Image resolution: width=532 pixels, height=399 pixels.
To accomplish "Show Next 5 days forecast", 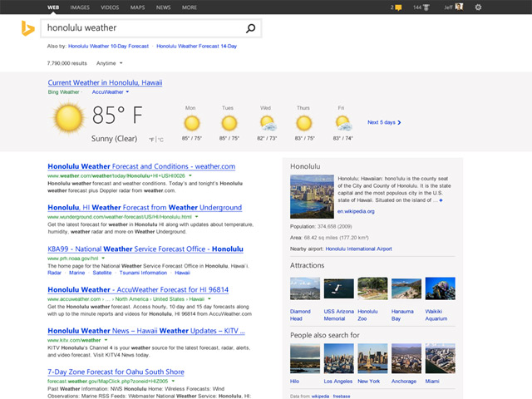I will 384,122.
